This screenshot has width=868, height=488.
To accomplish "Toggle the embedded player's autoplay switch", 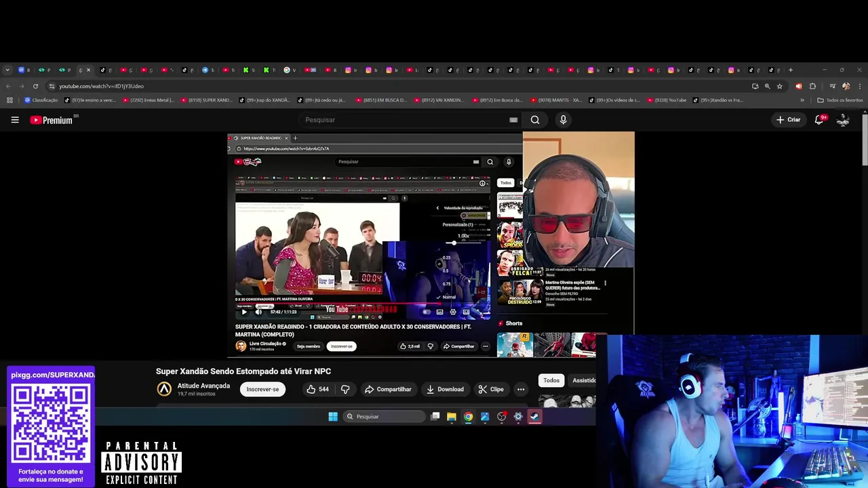I will coord(427,312).
